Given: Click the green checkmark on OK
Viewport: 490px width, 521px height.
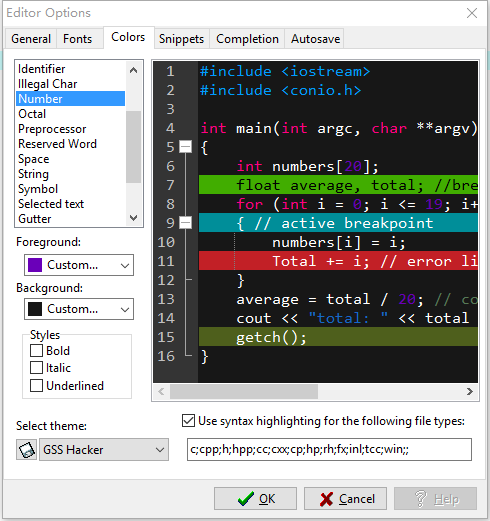Looking at the screenshot, I should point(246,499).
